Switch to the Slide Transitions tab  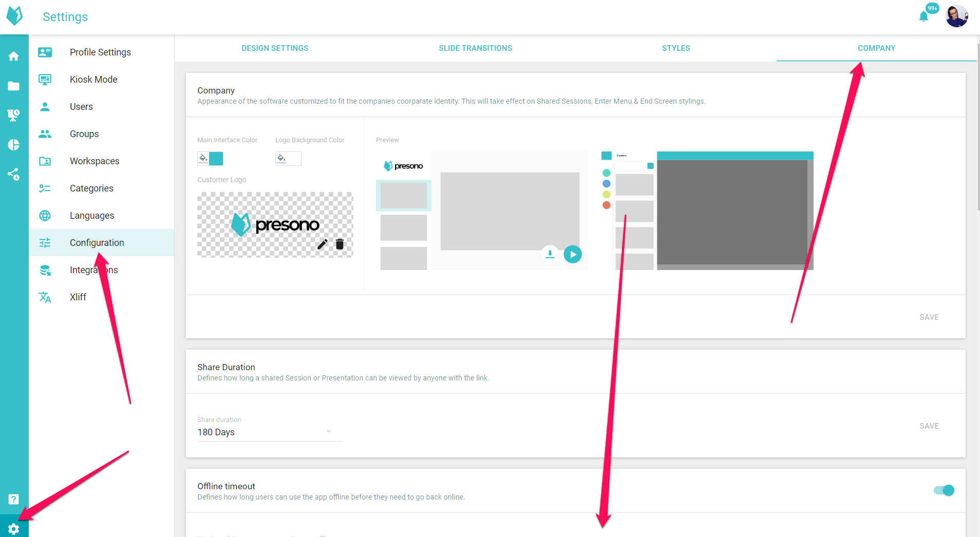(x=475, y=48)
